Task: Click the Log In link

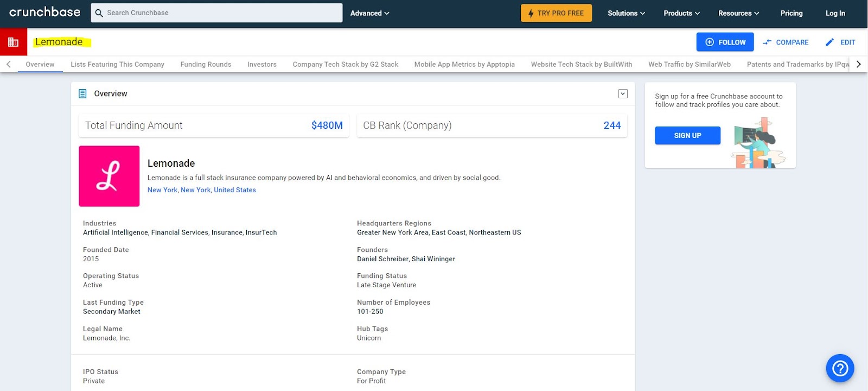Action: pyautogui.click(x=835, y=13)
